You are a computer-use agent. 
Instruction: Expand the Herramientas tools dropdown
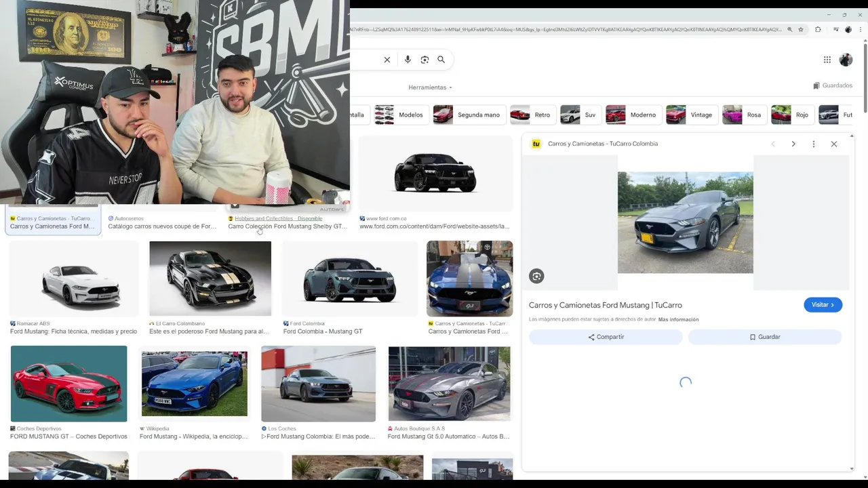(x=430, y=87)
